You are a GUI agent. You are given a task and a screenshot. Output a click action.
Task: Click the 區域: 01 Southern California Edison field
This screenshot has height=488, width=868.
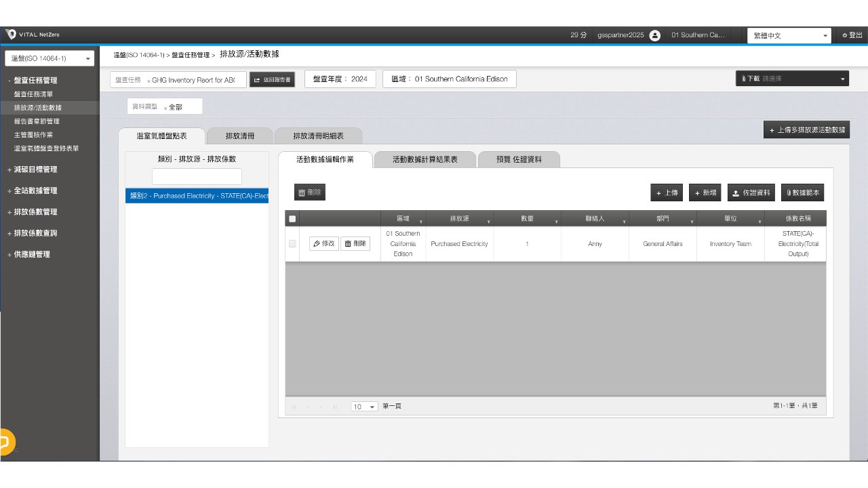point(450,79)
